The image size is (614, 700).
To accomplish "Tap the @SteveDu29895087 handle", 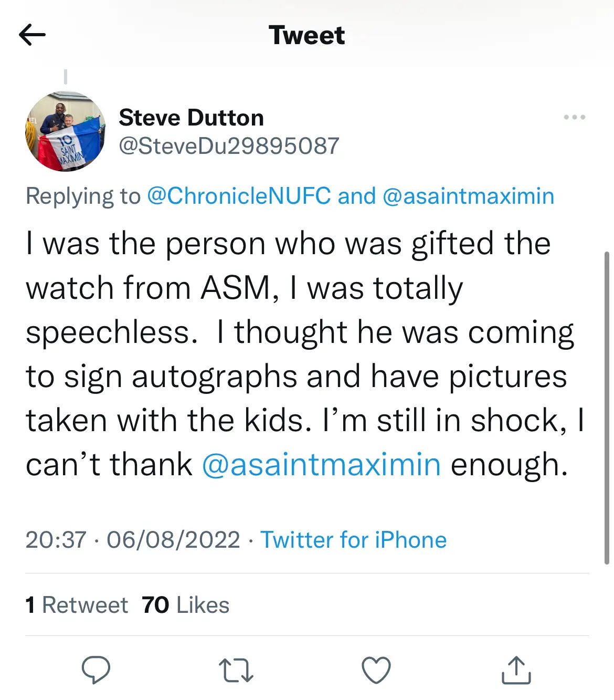I will pyautogui.click(x=229, y=146).
